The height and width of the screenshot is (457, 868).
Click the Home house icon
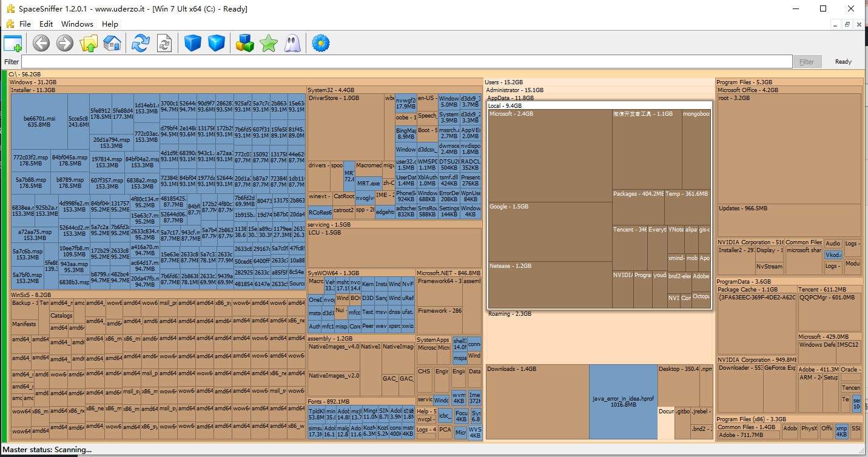click(112, 43)
